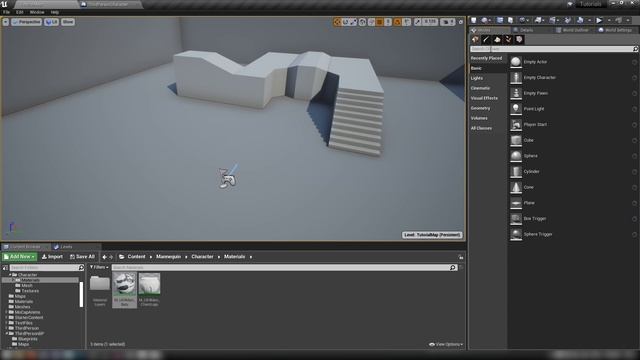Open the viewport Show menu
Image resolution: width=640 pixels, height=360 pixels.
[68, 22]
